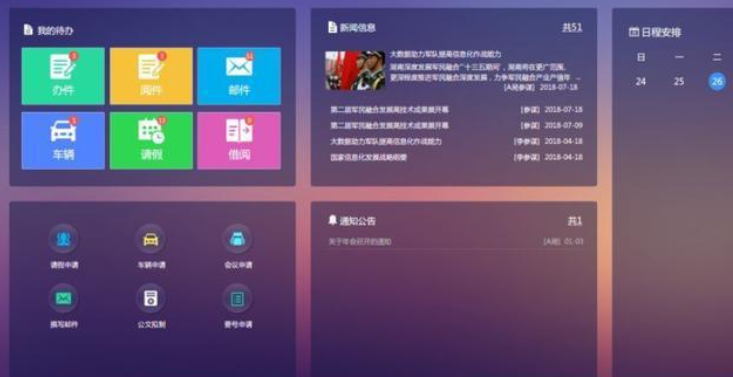
Task: Open the green 办件 tile
Action: pyautogui.click(x=63, y=76)
